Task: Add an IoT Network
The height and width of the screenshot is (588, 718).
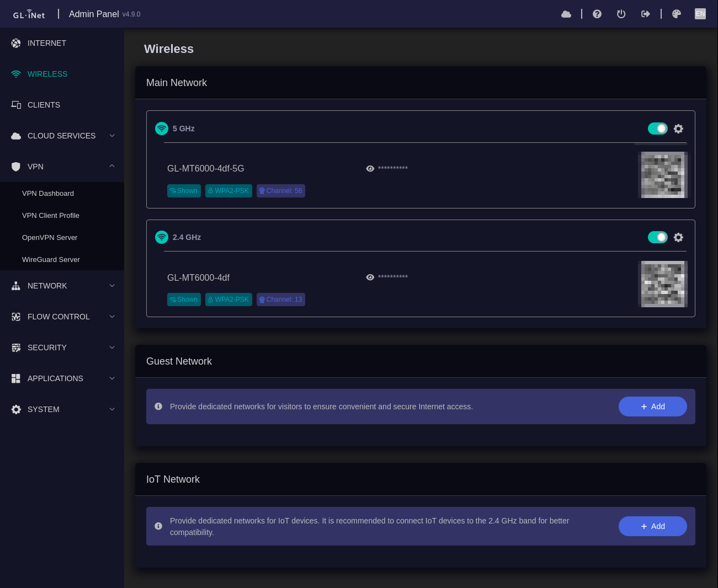Action: (653, 526)
